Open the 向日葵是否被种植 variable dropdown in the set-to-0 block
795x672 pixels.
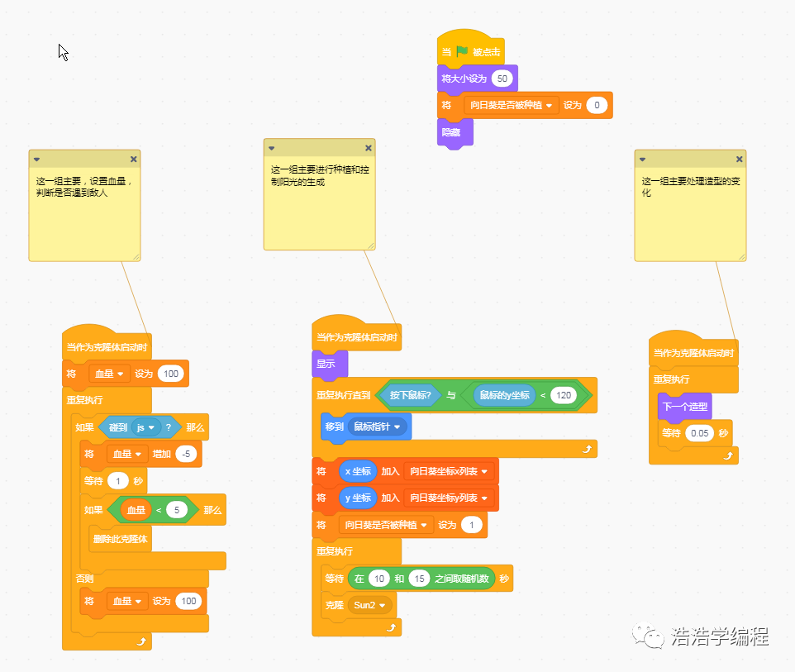(x=511, y=105)
